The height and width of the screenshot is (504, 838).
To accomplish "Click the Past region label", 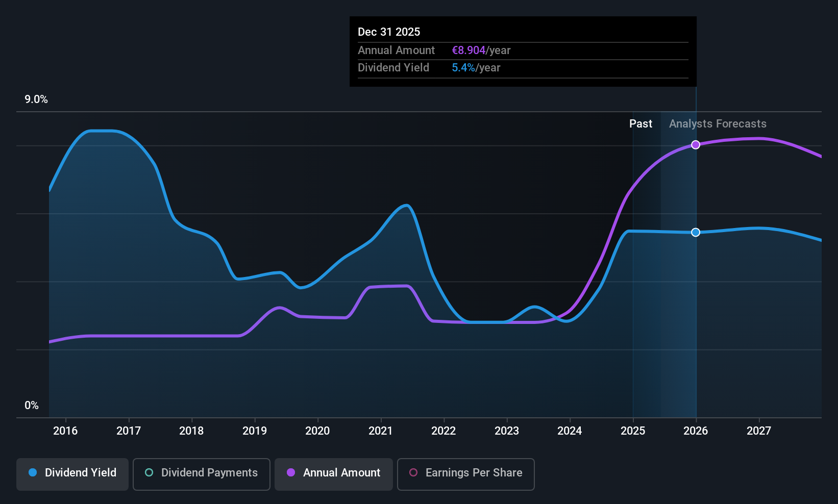I will click(x=640, y=124).
